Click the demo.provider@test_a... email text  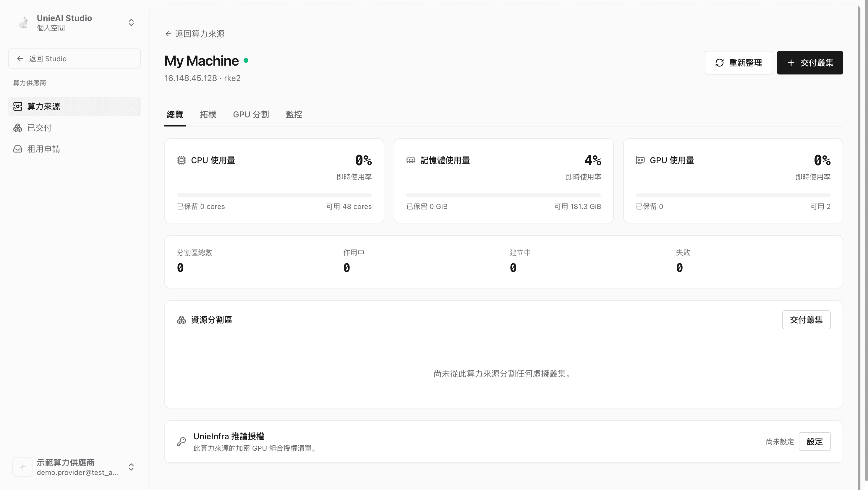[77, 473]
